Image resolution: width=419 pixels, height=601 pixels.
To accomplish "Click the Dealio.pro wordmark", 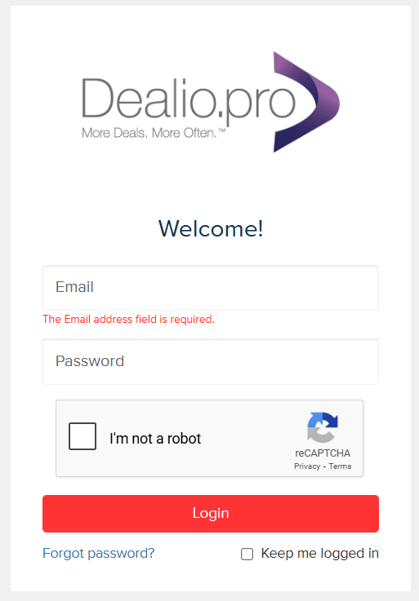I will (189, 101).
